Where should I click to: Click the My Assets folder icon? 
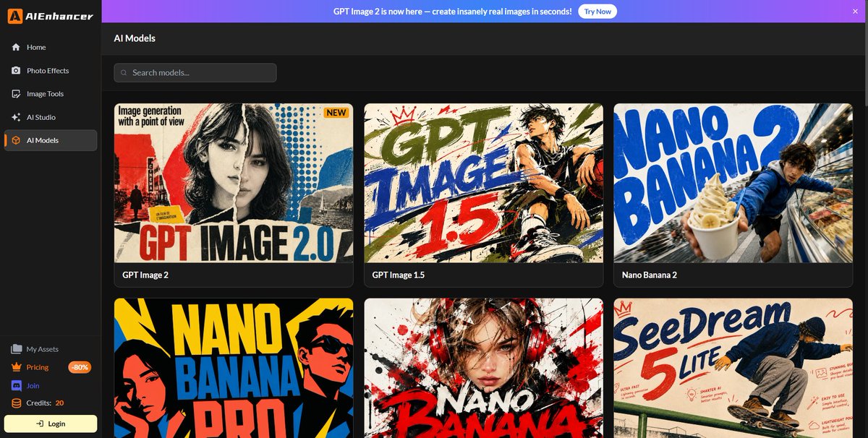(16, 349)
